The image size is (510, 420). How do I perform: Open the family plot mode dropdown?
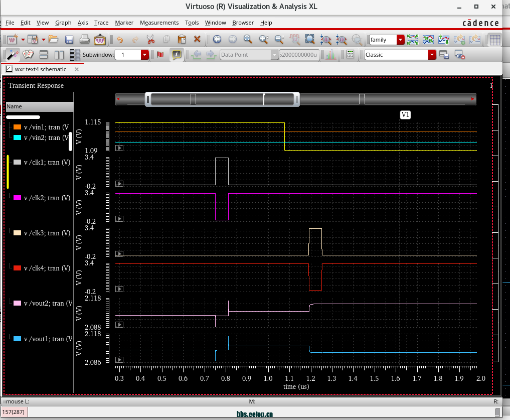tap(400, 40)
